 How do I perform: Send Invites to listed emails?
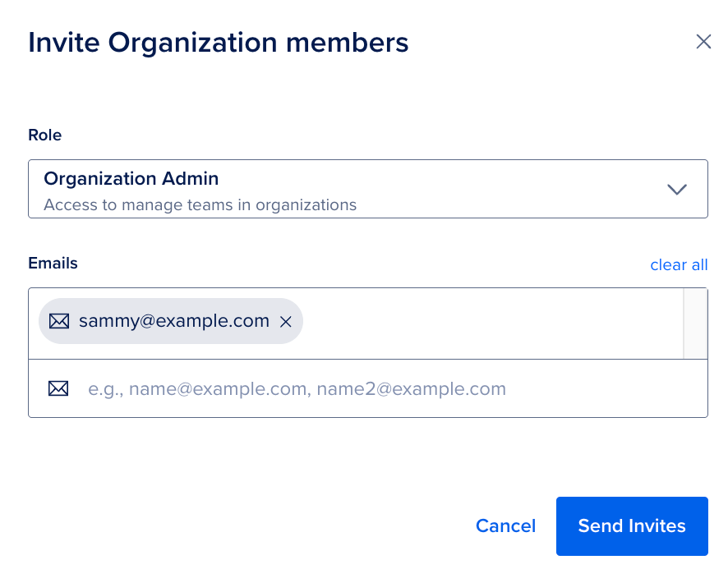(x=631, y=525)
